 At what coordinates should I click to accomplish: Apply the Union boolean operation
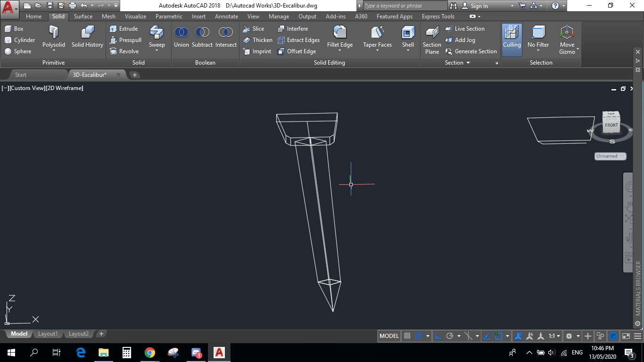(x=182, y=37)
